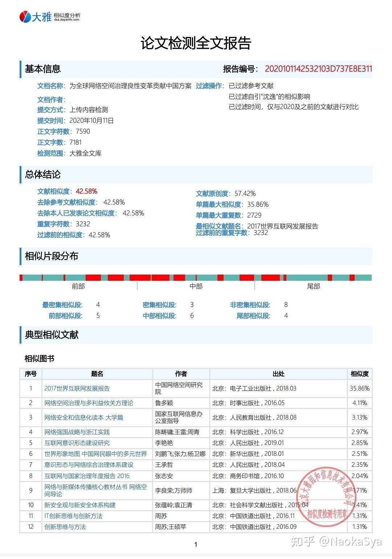Screen dimensions: 392x559
Task: Open book link 世界形象地图 中国网民眼中的多元世界
Action: (x=95, y=454)
